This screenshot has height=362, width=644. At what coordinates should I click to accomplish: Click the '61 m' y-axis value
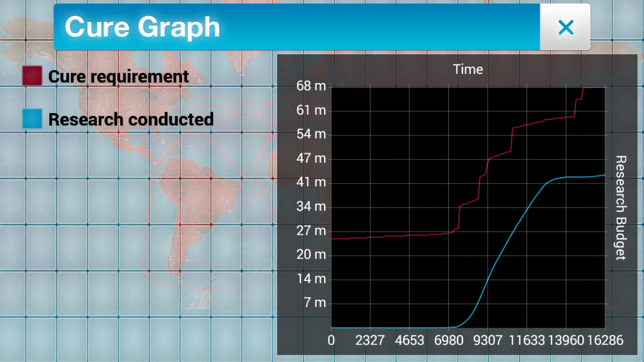(311, 110)
